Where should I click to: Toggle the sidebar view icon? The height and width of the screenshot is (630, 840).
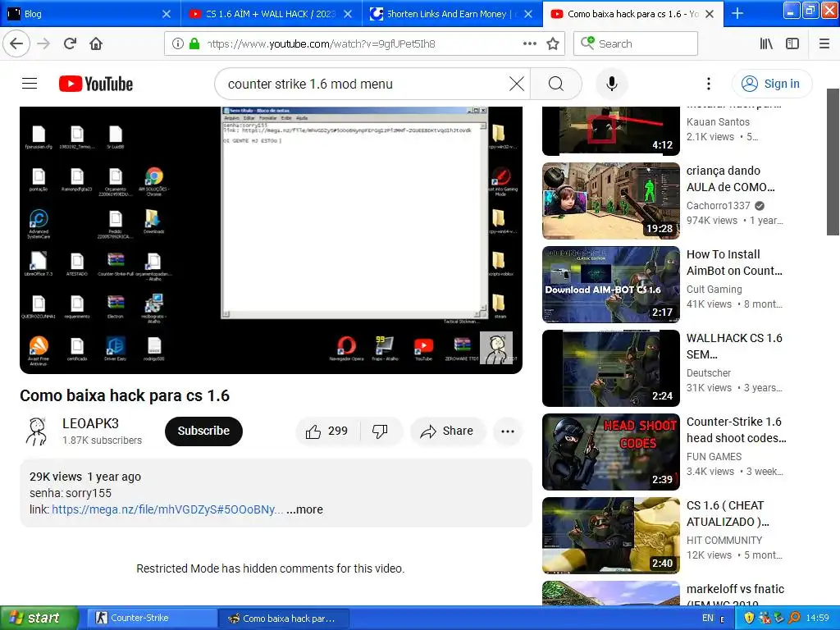[x=792, y=43]
